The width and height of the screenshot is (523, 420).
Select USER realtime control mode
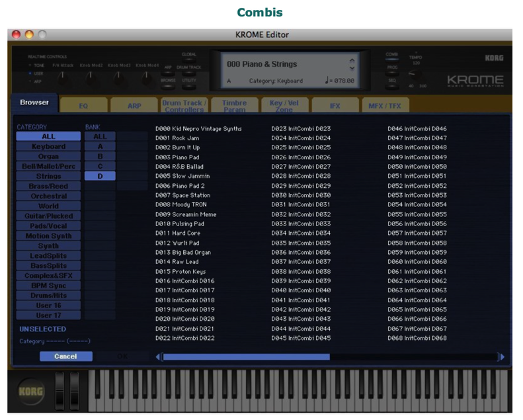(37, 73)
